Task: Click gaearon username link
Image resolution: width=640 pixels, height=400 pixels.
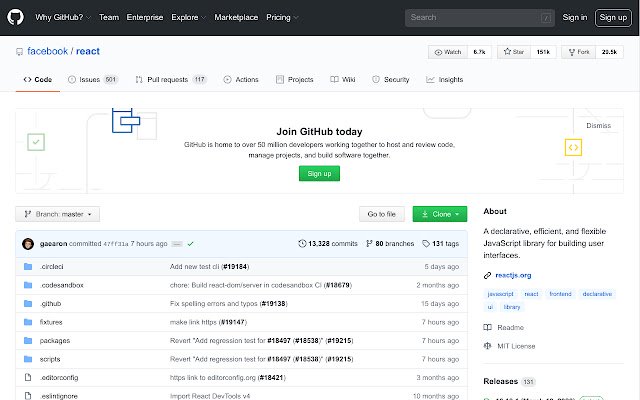Action: coord(53,244)
